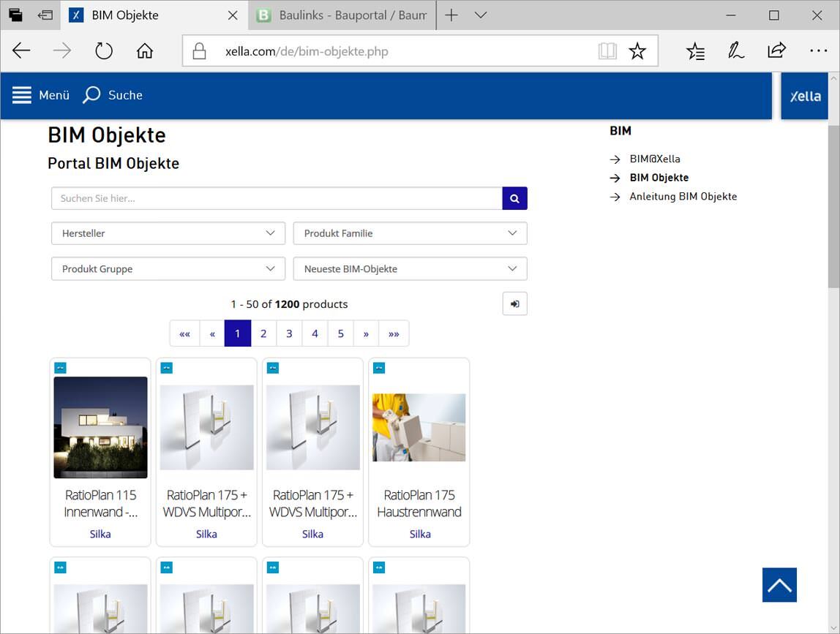Open Anleitung BIM Objekte link
The height and width of the screenshot is (634, 840).
(x=683, y=197)
